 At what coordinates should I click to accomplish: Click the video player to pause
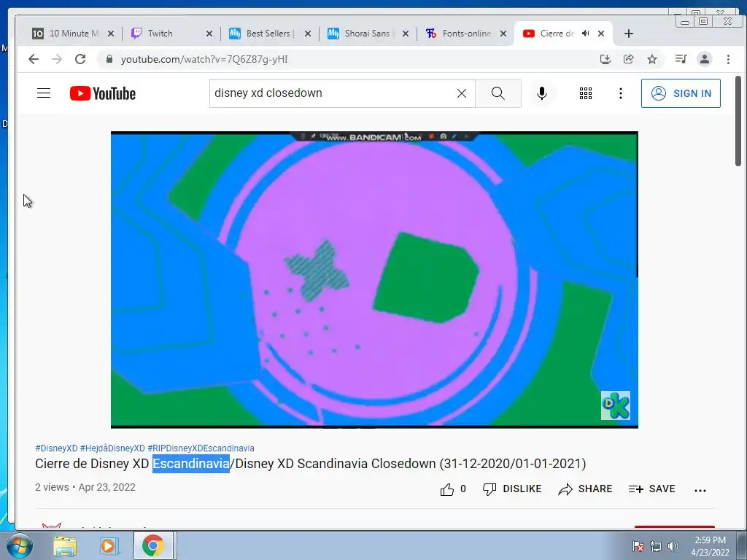[x=374, y=280]
